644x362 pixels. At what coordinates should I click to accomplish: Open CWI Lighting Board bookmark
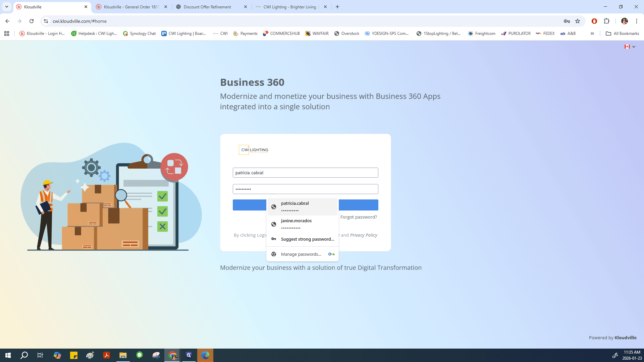point(184,34)
